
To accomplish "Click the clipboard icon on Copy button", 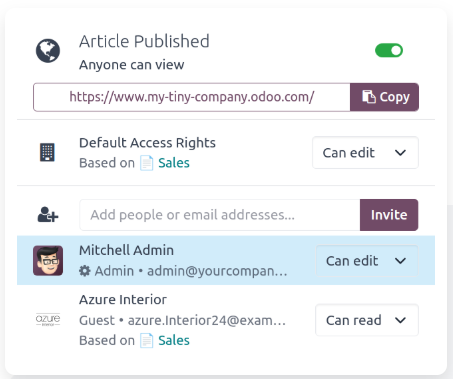I will click(369, 97).
